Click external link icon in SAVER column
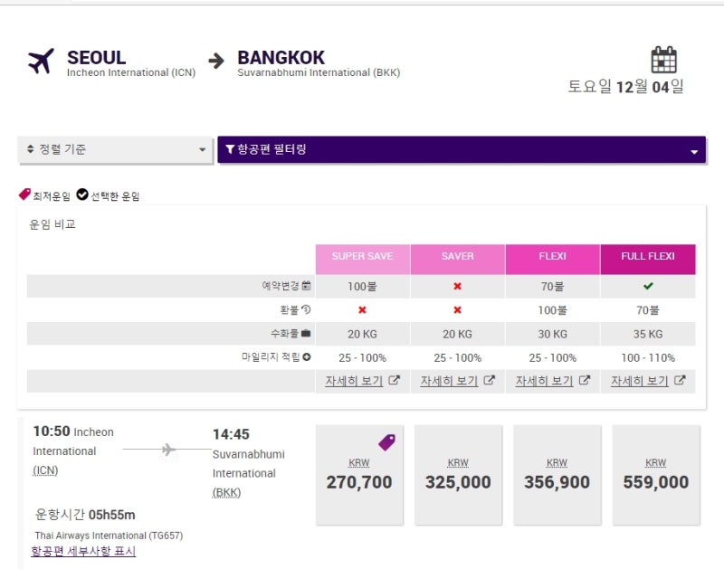 tap(489, 380)
